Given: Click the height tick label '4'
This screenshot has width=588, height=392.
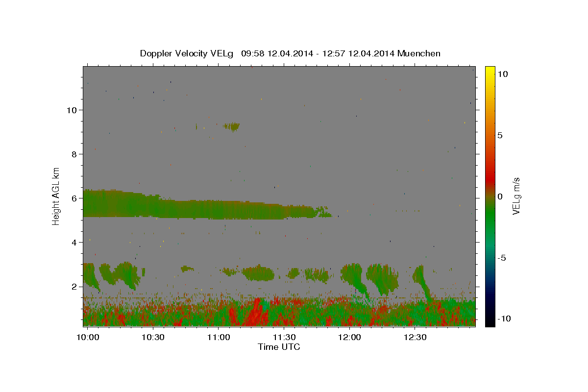Looking at the screenshot, I should coord(75,242).
